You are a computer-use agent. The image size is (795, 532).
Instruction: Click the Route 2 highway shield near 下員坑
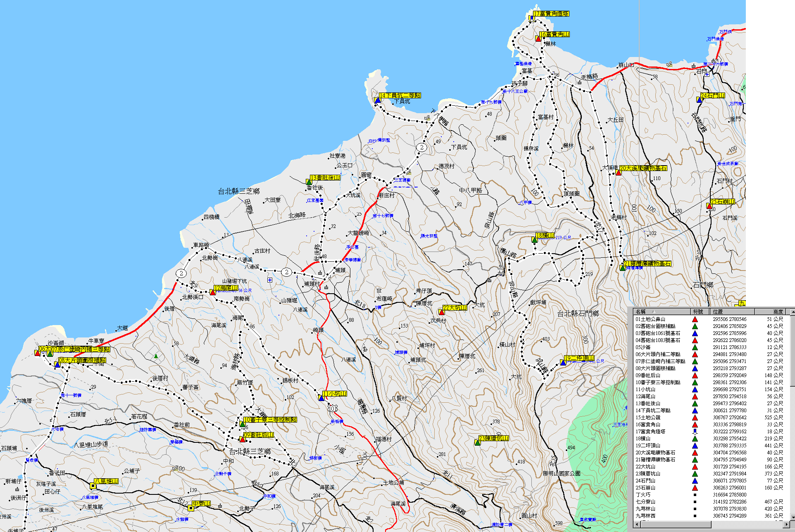(422, 147)
